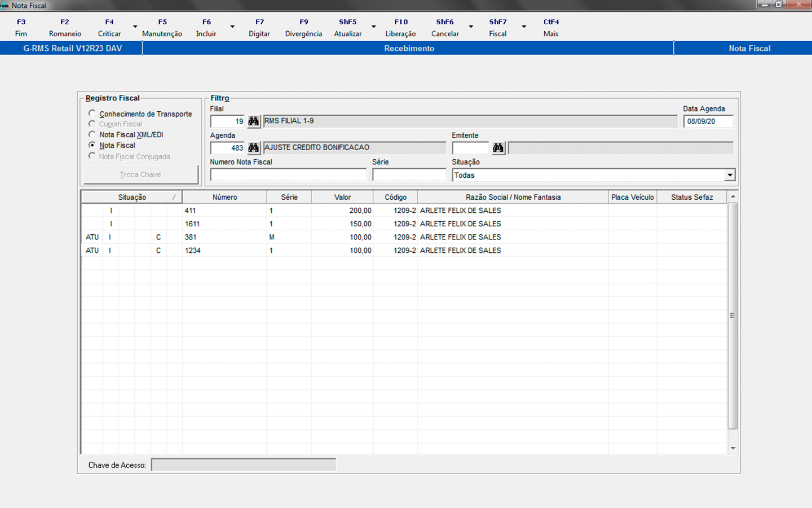This screenshot has width=812, height=508.
Task: Click the F10 Liberação menu item
Action: (x=400, y=28)
